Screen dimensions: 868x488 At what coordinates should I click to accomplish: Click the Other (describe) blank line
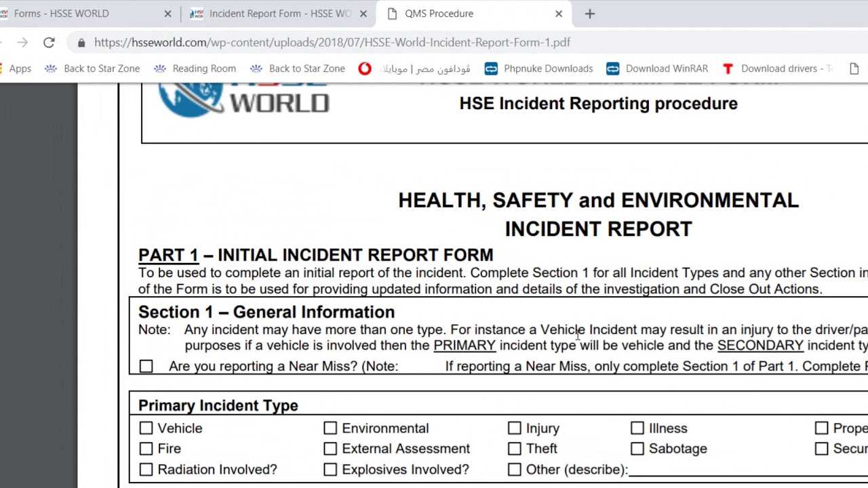click(746, 470)
